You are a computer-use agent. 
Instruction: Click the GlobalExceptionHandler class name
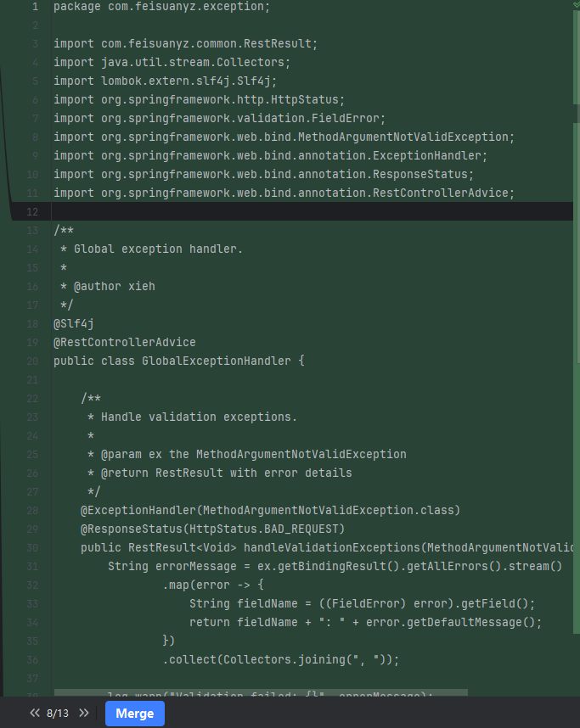point(216,361)
